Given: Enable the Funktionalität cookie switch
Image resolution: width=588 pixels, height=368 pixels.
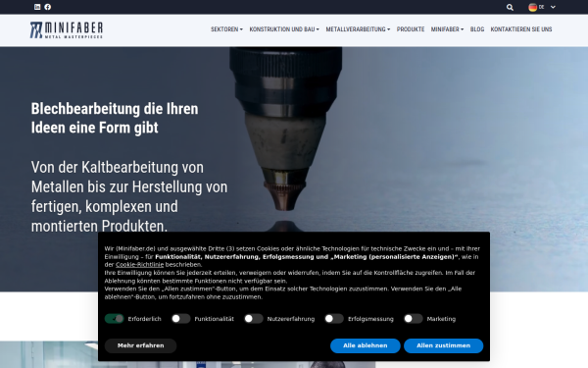Looking at the screenshot, I should click(180, 319).
